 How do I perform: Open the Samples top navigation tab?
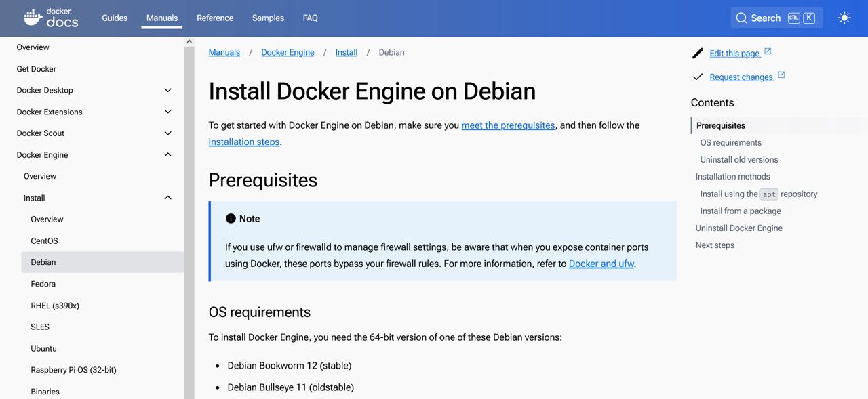click(x=268, y=18)
